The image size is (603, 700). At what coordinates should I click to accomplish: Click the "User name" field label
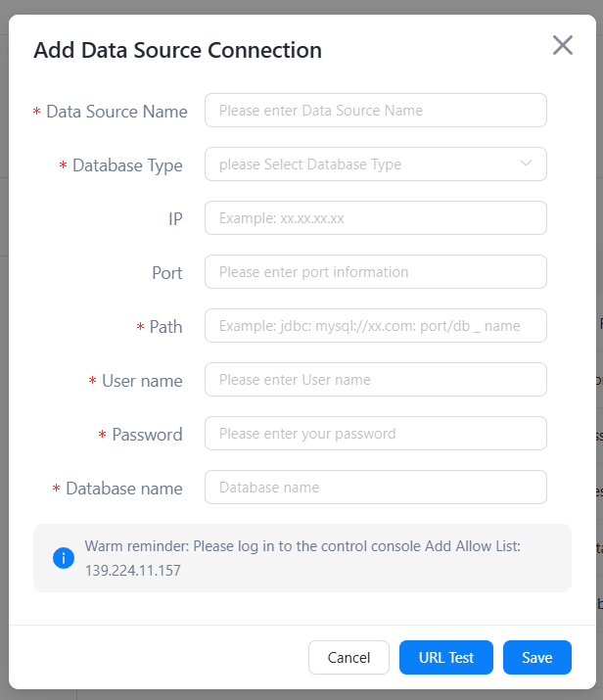[x=142, y=381]
